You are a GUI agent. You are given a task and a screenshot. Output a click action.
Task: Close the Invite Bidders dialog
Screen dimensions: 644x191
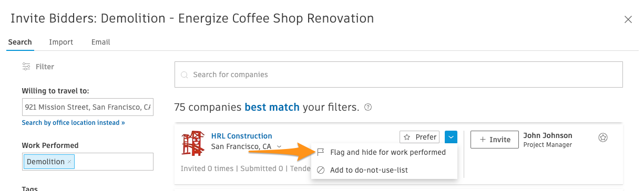click(x=628, y=19)
